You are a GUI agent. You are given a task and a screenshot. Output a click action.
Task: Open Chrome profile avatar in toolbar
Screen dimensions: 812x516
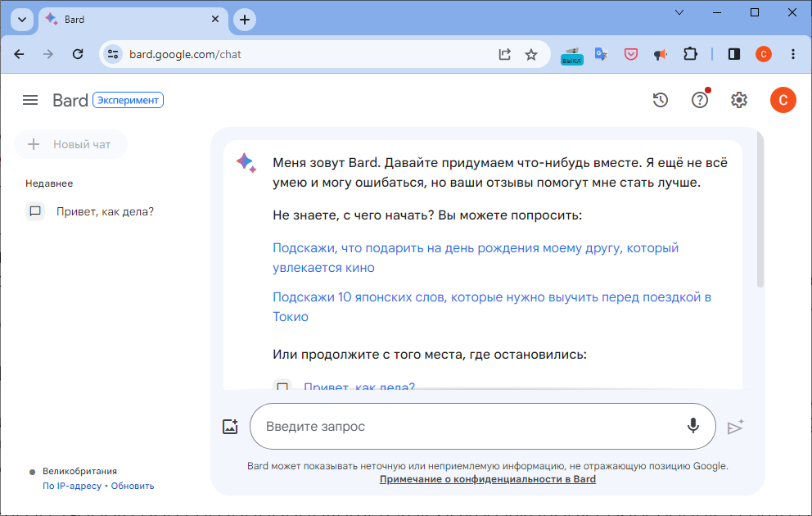point(764,54)
